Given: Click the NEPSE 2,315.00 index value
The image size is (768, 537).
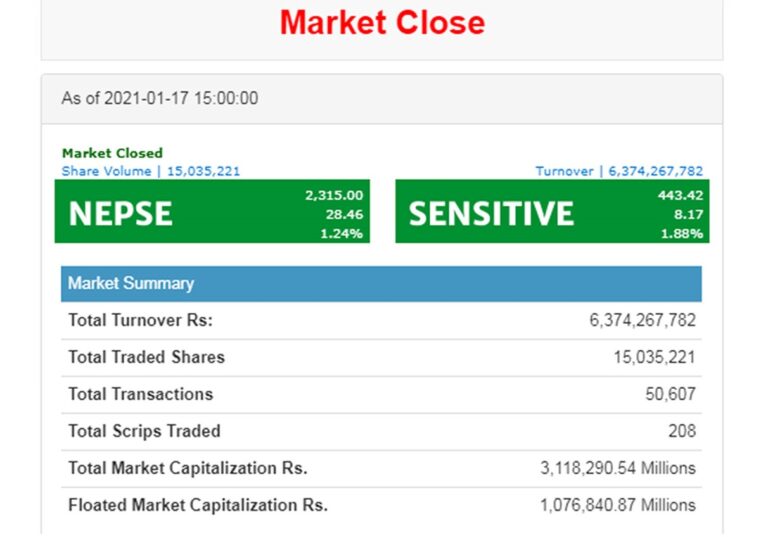Looking at the screenshot, I should tap(334, 195).
